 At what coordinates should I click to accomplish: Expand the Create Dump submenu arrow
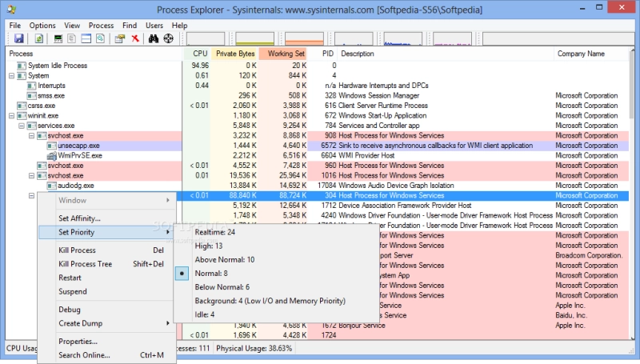168,323
